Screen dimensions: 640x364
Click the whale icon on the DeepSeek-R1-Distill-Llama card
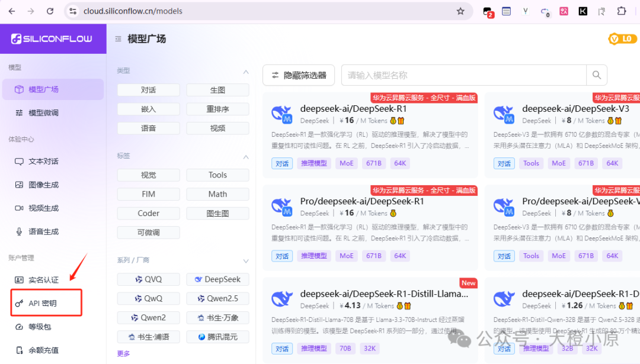[x=281, y=299]
